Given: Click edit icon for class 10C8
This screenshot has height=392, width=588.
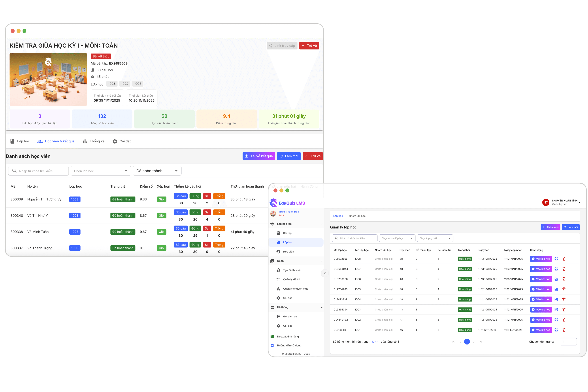Looking at the screenshot, I should 556,259.
